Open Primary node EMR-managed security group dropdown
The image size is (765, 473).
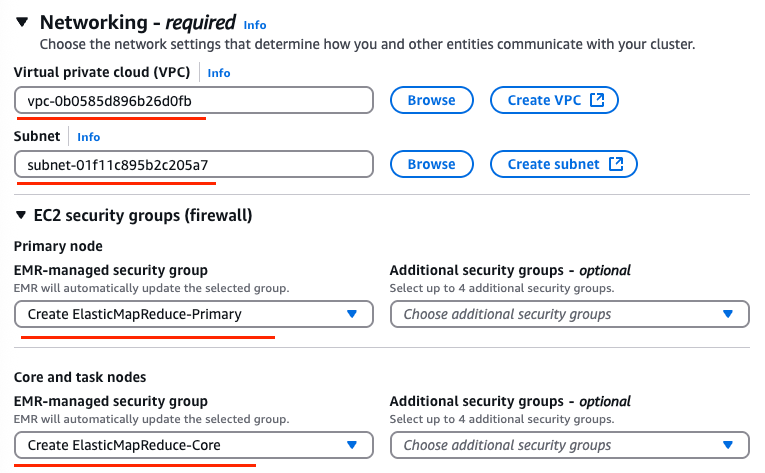[194, 314]
